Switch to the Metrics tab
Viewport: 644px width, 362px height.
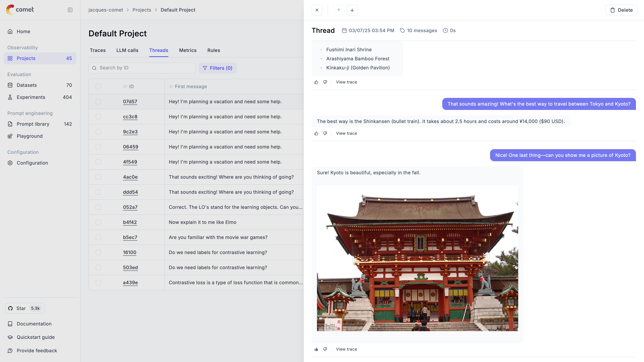[x=187, y=50]
